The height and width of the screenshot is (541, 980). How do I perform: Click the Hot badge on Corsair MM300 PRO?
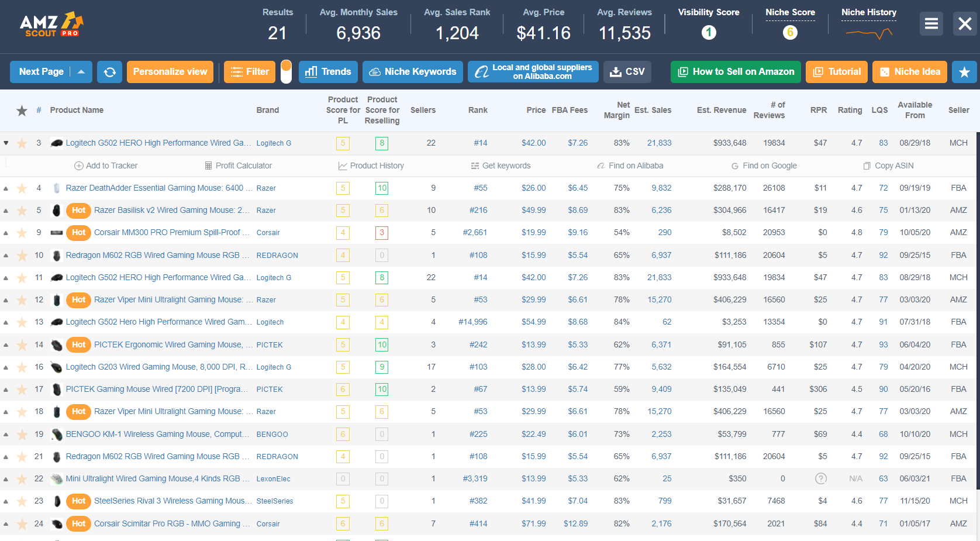[79, 233]
